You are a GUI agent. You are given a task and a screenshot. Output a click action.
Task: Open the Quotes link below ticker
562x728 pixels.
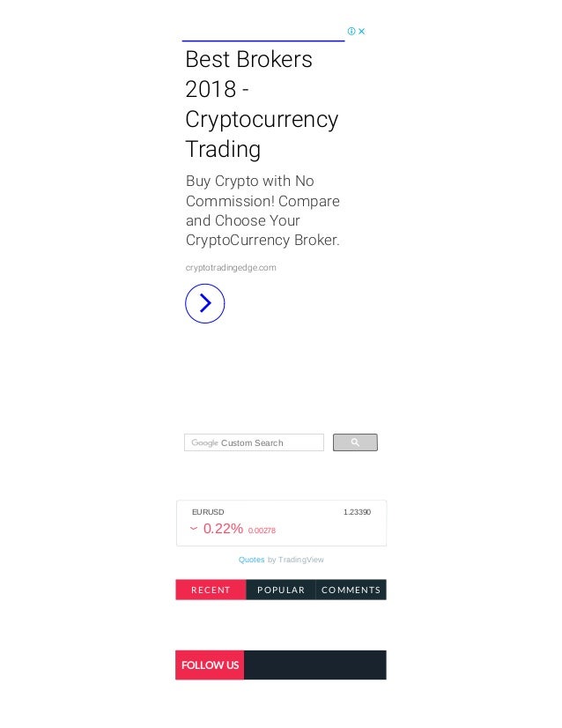point(252,560)
